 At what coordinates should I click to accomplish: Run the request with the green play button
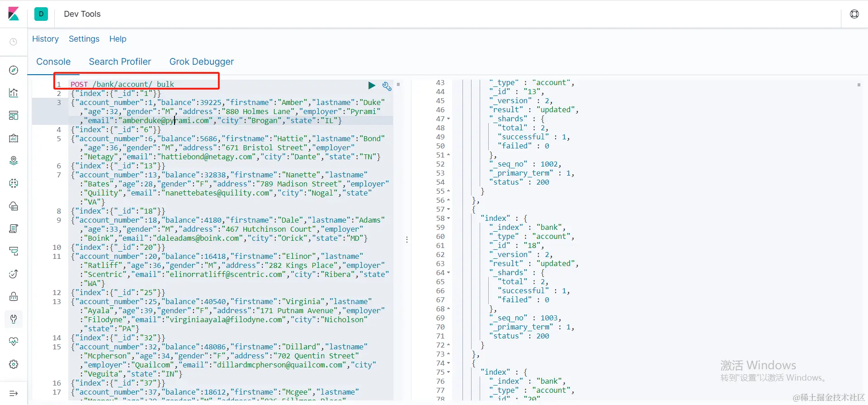click(x=372, y=85)
